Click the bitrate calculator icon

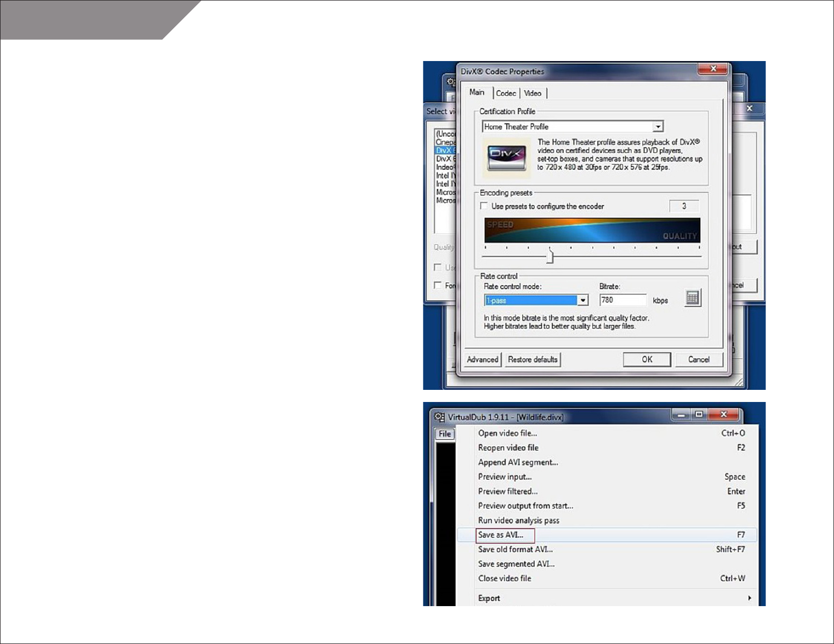tap(692, 298)
